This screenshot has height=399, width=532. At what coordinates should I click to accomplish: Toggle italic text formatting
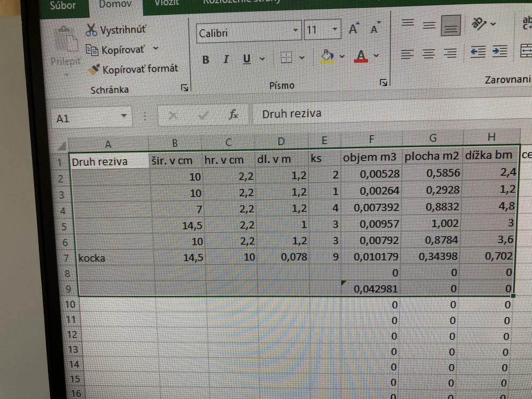[x=226, y=60]
